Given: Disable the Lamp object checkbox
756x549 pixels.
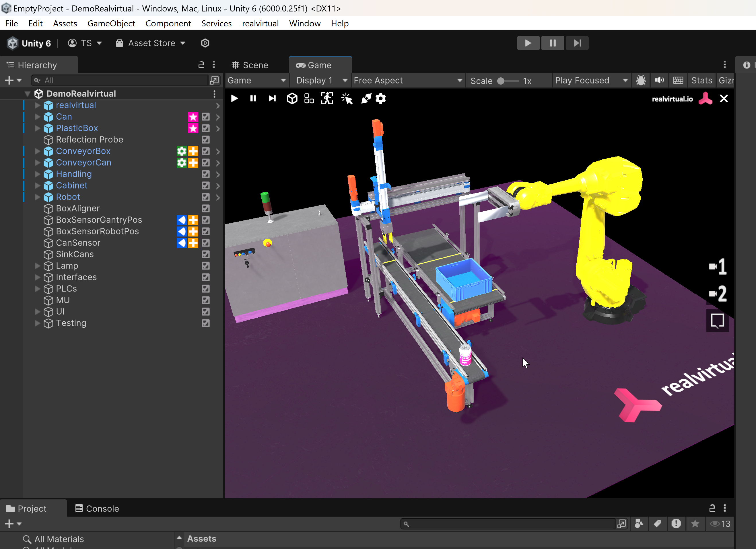Looking at the screenshot, I should (x=206, y=266).
